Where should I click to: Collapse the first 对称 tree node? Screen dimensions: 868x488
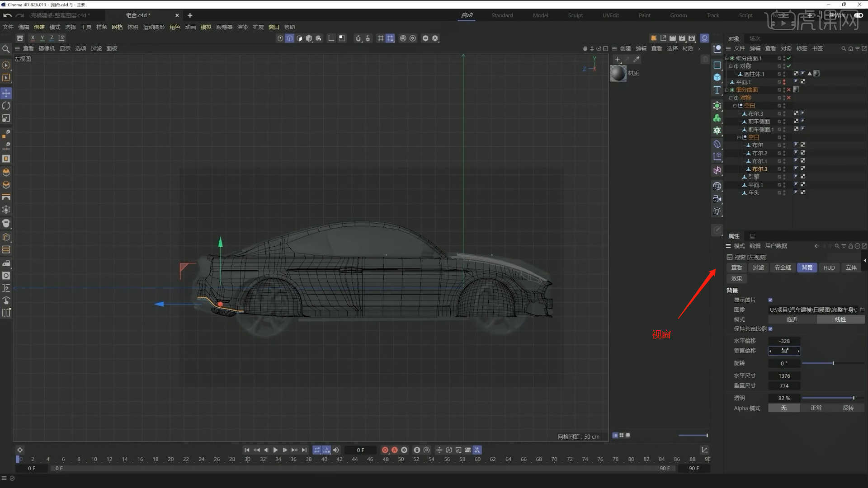point(731,66)
